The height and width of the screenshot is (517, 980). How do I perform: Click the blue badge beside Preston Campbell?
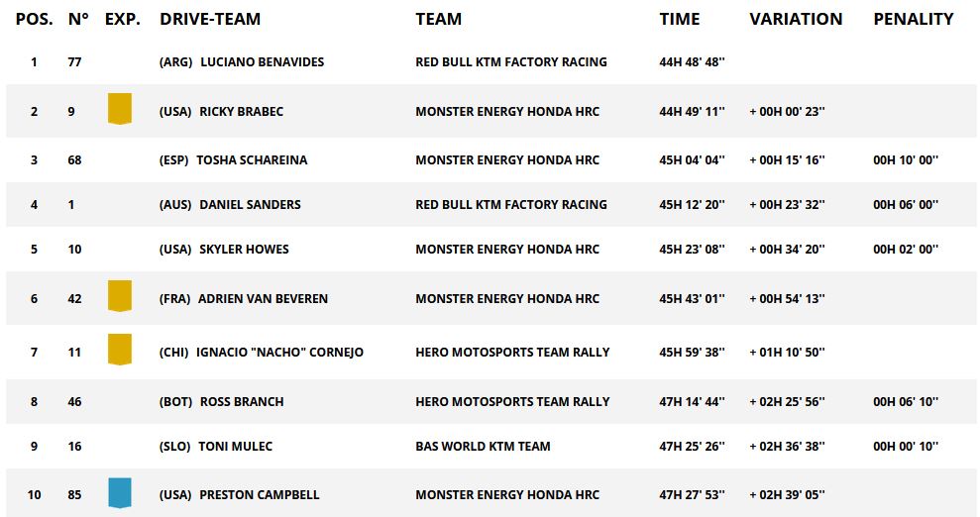point(119,493)
